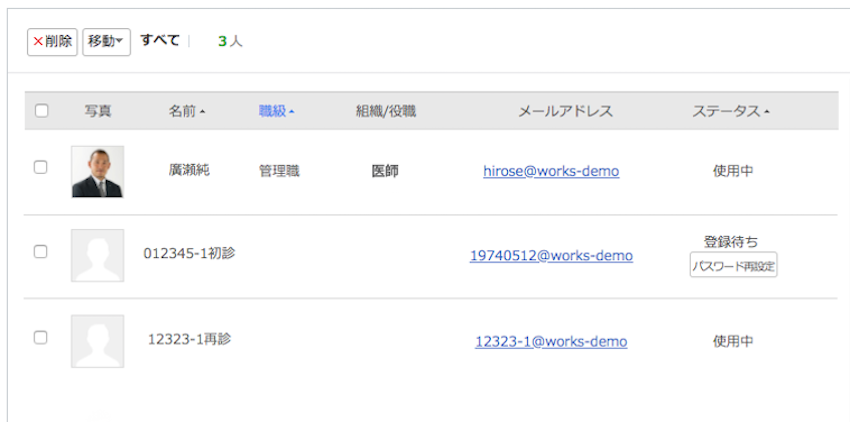Open email link 12323-1@works-demo
Screen dimensions: 850x422
pos(551,341)
